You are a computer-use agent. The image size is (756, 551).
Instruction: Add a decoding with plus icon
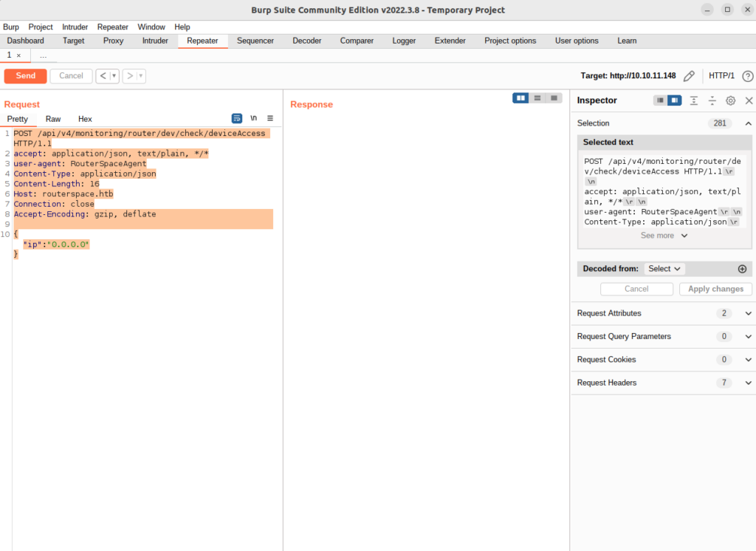coord(743,270)
